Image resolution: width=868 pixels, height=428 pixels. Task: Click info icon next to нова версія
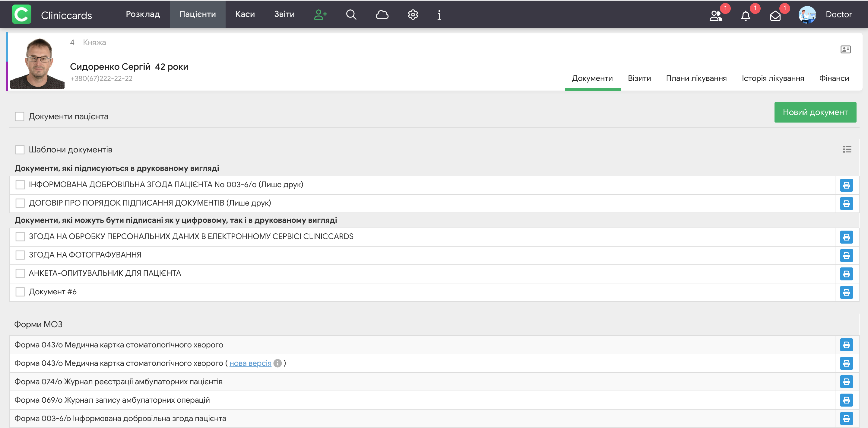(x=277, y=363)
